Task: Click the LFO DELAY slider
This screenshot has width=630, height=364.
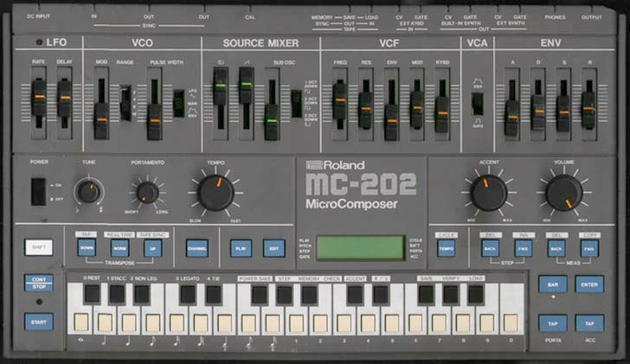Action: (x=64, y=98)
